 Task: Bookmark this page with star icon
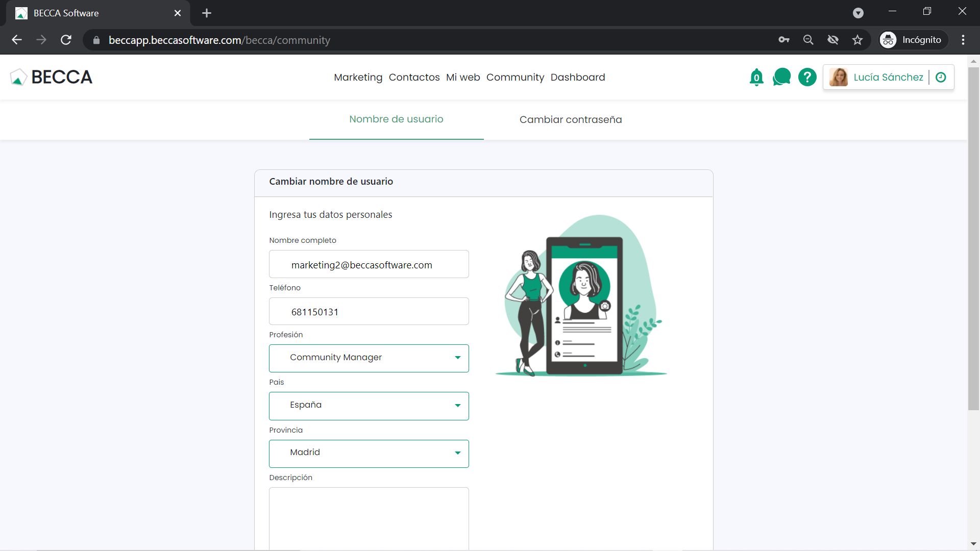tap(857, 40)
